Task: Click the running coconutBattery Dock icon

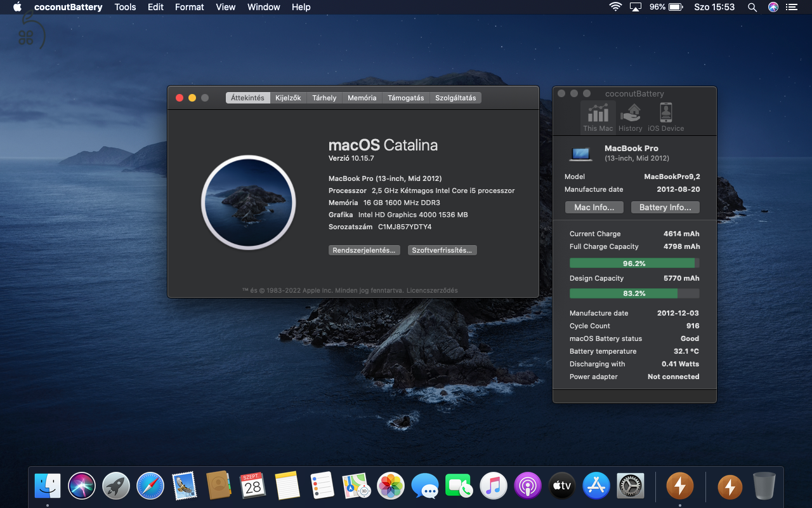Action: coord(679,486)
